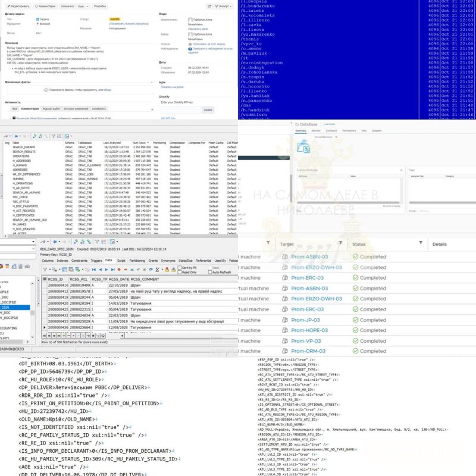
Task: Click the Status column filter icon
Action: [421, 243]
